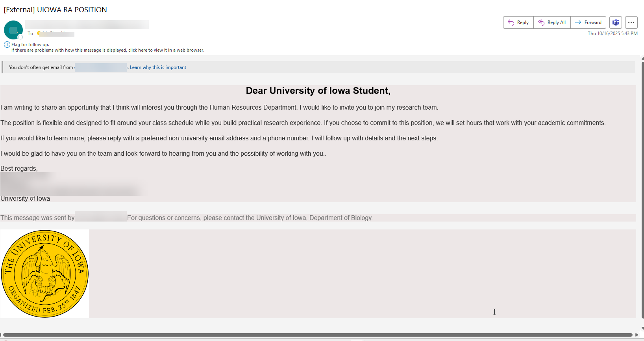Click the Flag for follow up info icon
Screen dimensions: 644x341
[x=7, y=44]
